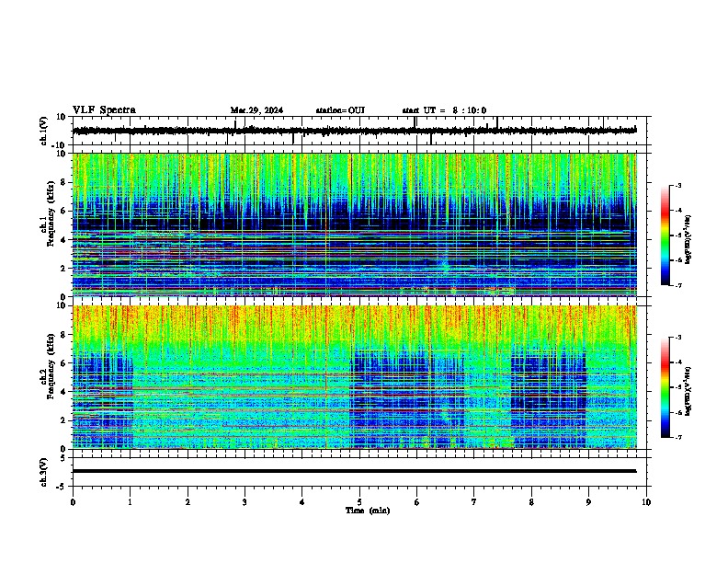The height and width of the screenshot is (563, 728).
Task: Click the 5 tick on ch.3(V) axis
Action: tap(63, 457)
